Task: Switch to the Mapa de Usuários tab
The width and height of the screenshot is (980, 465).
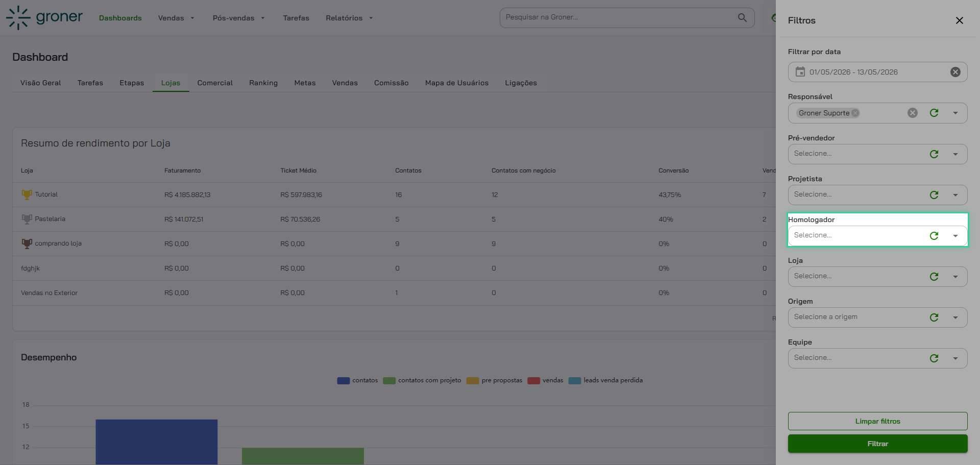Action: 457,83
